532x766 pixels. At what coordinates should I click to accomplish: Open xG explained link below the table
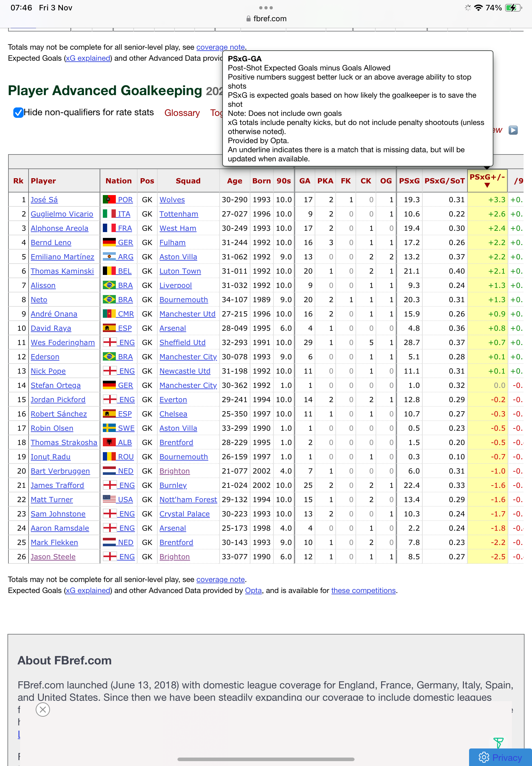[x=88, y=590]
